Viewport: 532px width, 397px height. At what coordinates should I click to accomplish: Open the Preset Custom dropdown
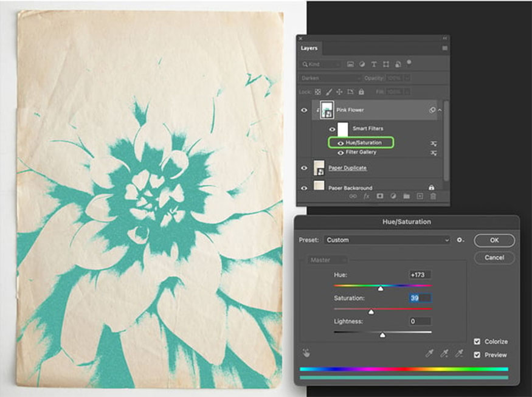tap(387, 240)
